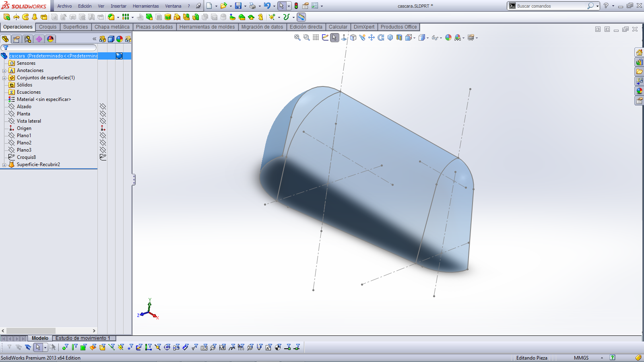Switch to the Superficies tab
The width and height of the screenshot is (644, 362).
75,27
